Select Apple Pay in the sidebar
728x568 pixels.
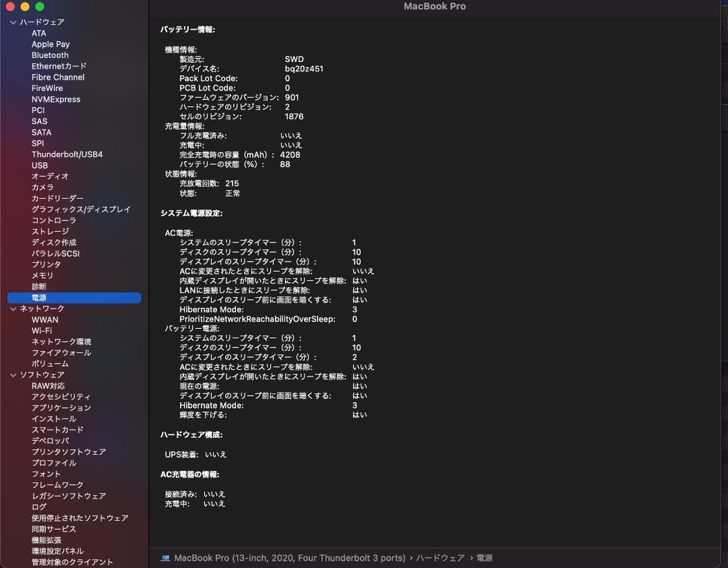coord(51,44)
